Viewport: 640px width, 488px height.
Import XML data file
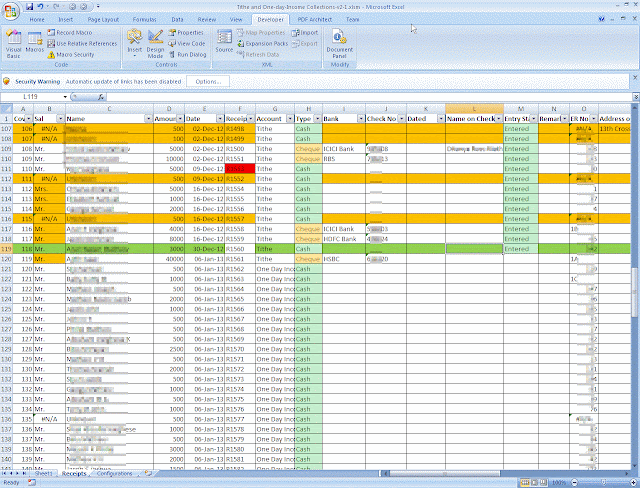tap(304, 32)
